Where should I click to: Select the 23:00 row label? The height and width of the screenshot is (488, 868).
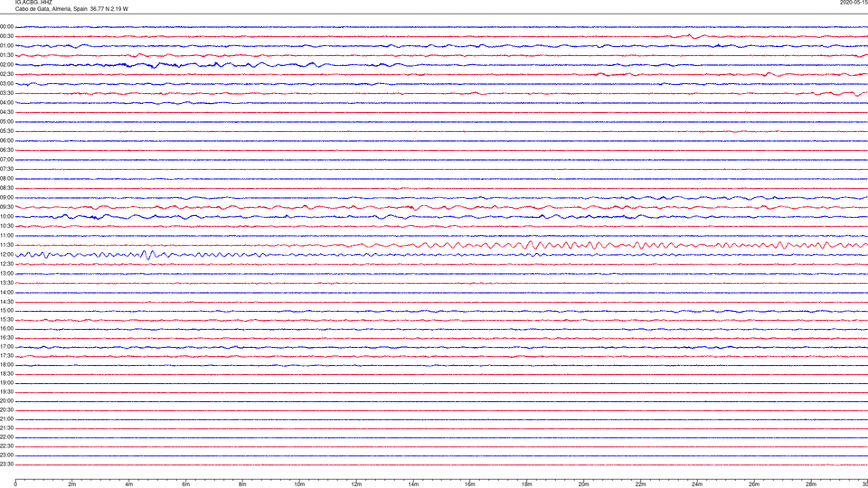click(x=6, y=455)
